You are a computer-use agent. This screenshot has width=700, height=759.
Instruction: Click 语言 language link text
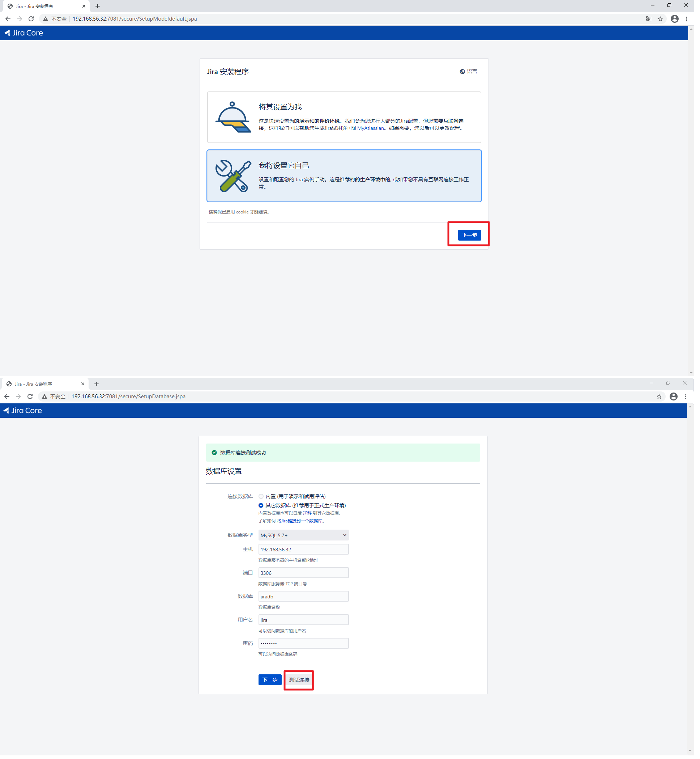pyautogui.click(x=476, y=72)
